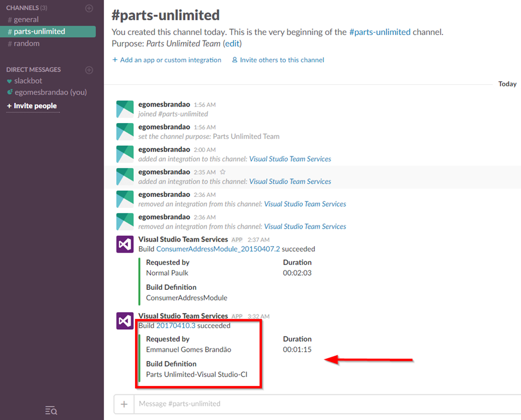
Task: Open the build 20170410.3 link
Action: tap(176, 325)
